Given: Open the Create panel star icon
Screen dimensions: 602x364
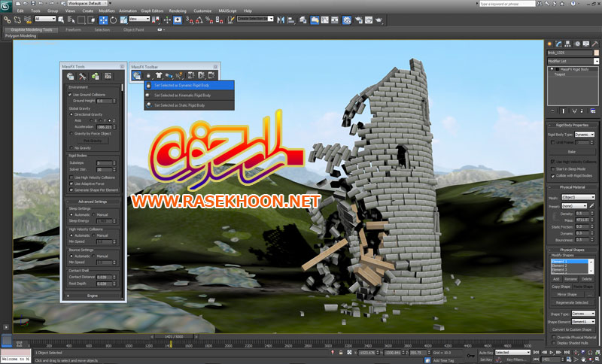Looking at the screenshot, I should click(549, 44).
